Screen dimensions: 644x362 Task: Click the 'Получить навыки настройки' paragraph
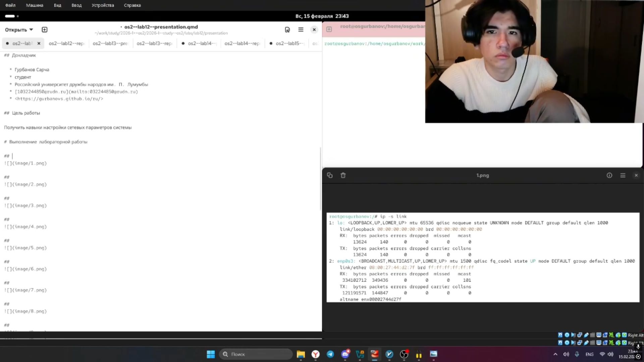68,128
